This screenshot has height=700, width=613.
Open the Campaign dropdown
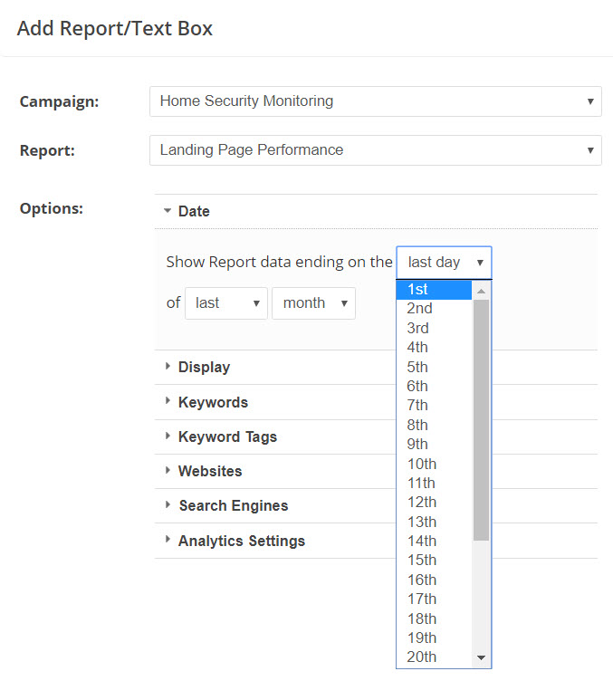pos(375,101)
